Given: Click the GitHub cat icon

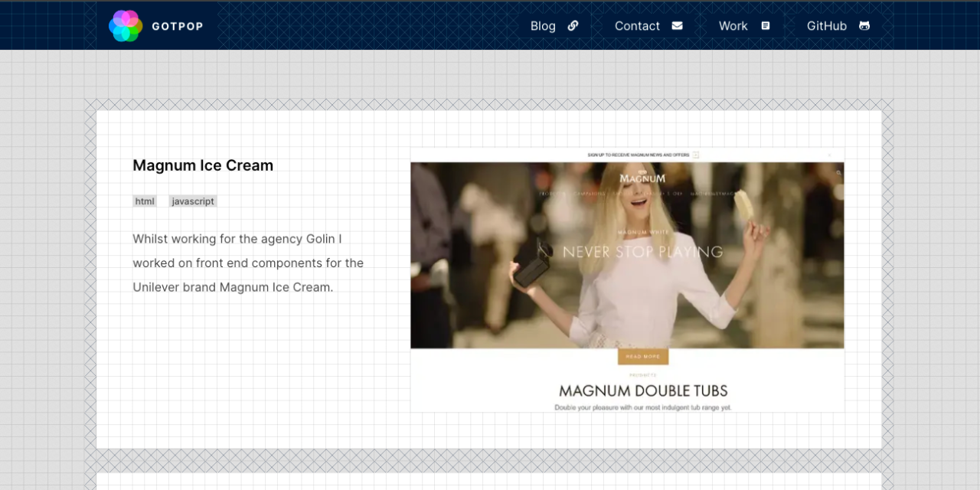Looking at the screenshot, I should 864,26.
